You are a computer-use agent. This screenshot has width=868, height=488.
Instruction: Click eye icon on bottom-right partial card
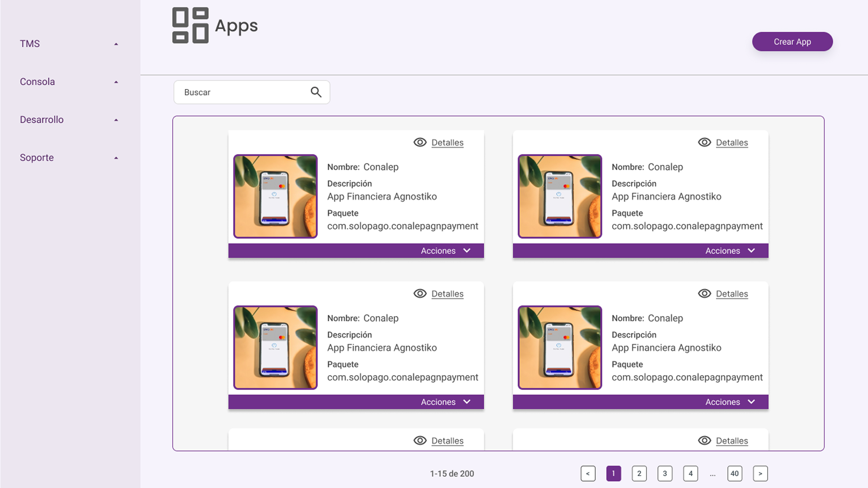[705, 440]
